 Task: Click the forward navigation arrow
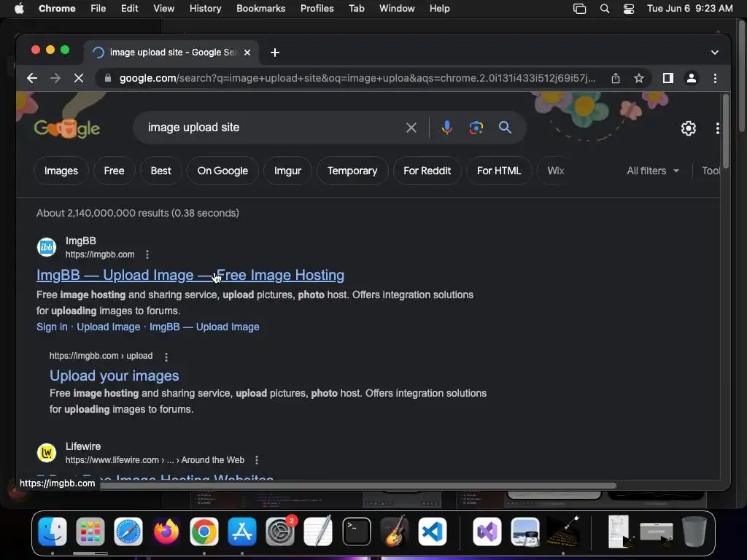[55, 78]
